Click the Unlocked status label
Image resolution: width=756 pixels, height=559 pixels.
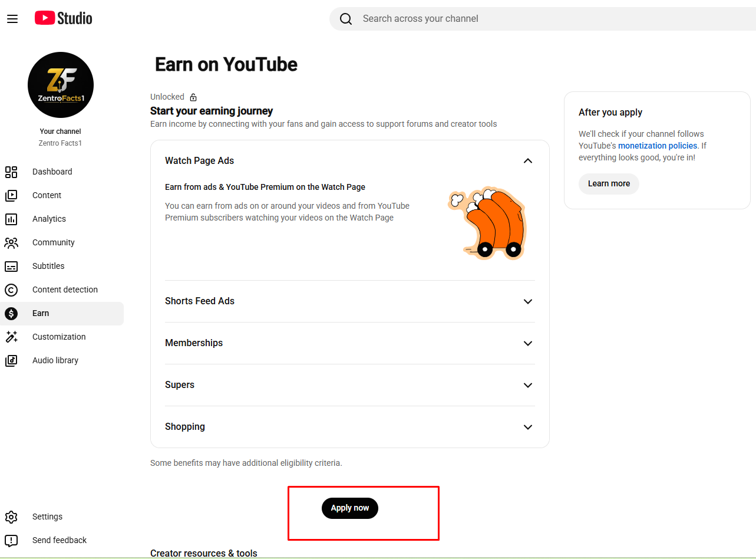click(x=167, y=97)
